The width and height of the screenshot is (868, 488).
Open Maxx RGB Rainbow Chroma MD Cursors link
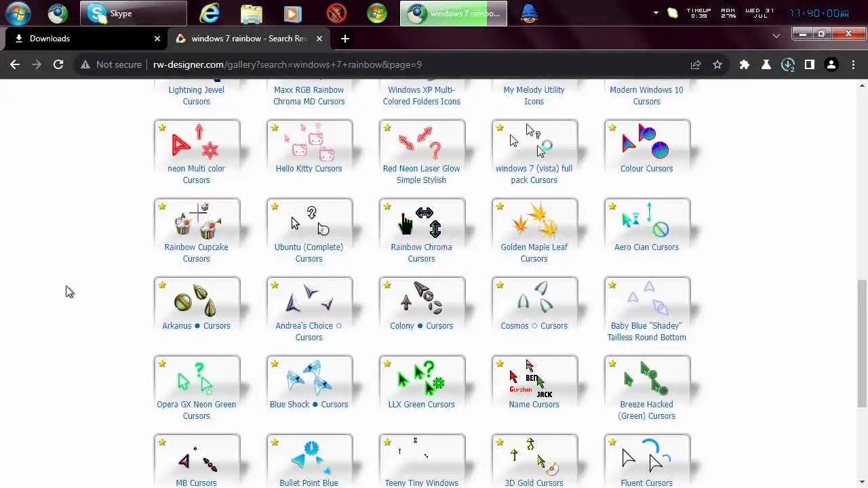(309, 96)
